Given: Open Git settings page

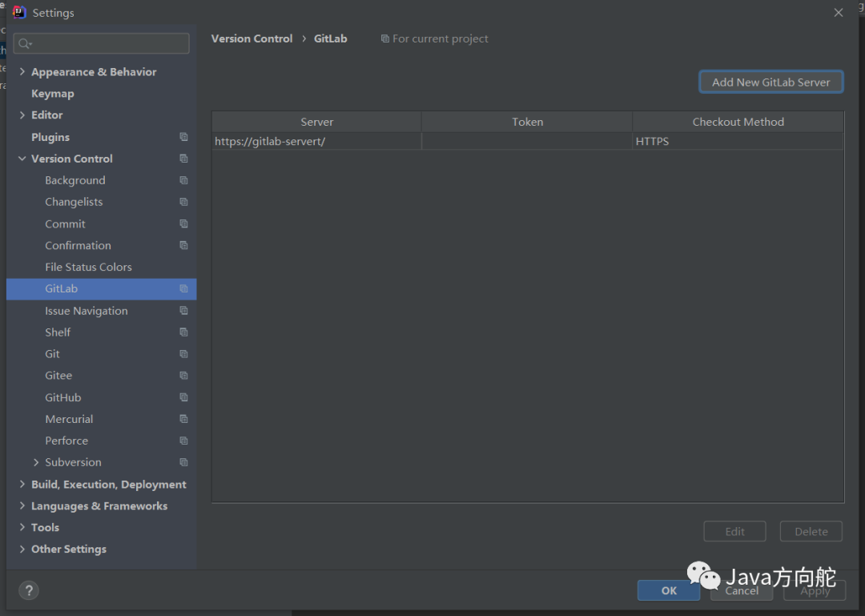Looking at the screenshot, I should 52,354.
